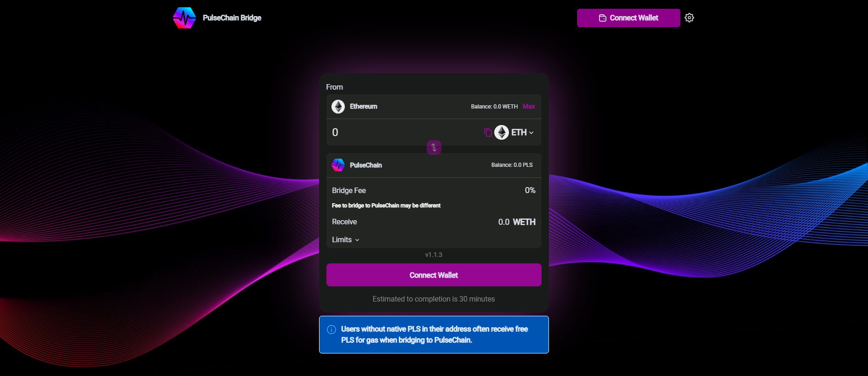Click the v1.1.3 version text
The image size is (868, 376).
[x=434, y=255]
